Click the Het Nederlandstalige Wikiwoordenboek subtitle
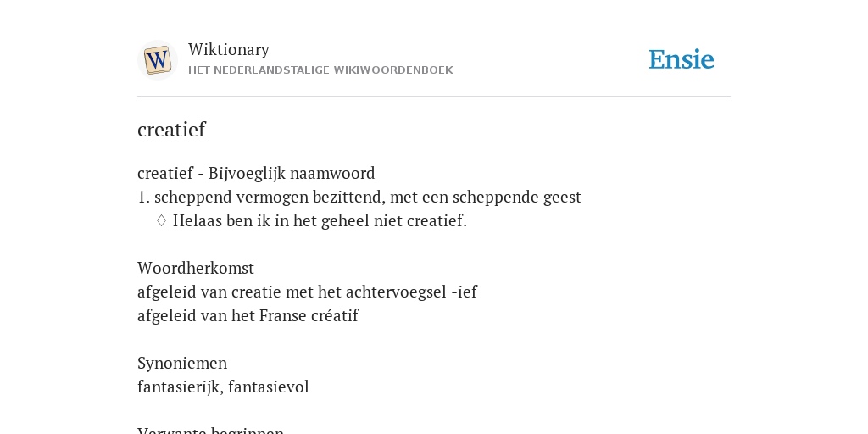The width and height of the screenshot is (868, 434). coord(320,70)
